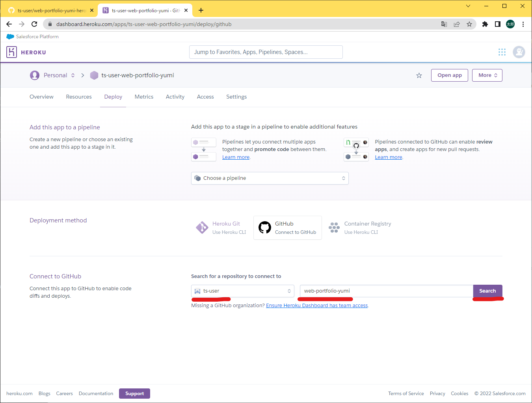Go forward in browser history

coord(22,24)
